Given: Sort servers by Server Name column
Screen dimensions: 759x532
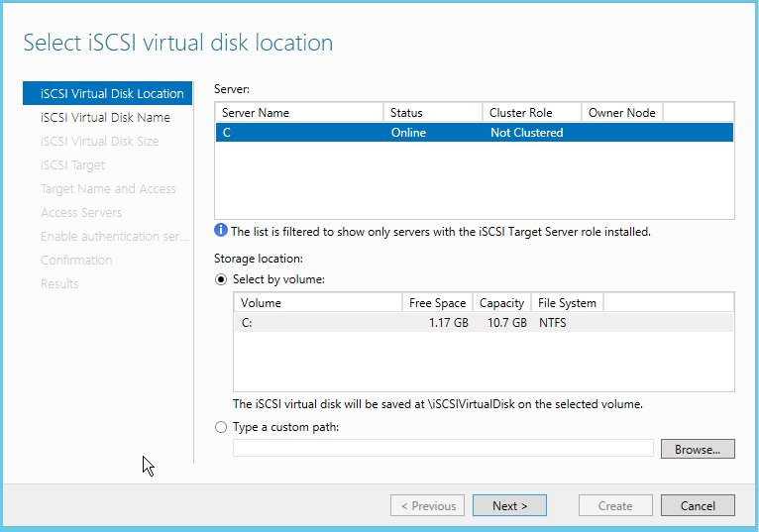Looking at the screenshot, I should coord(298,113).
